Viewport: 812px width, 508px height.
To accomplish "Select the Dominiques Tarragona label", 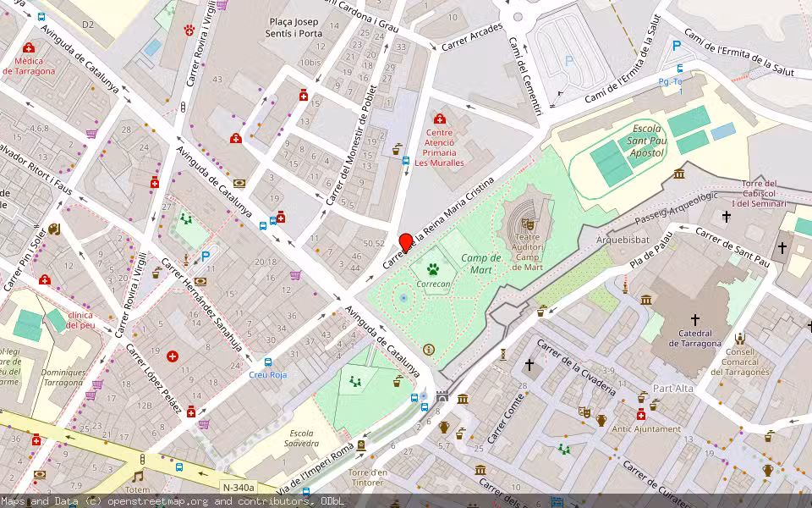I will pos(63,378).
